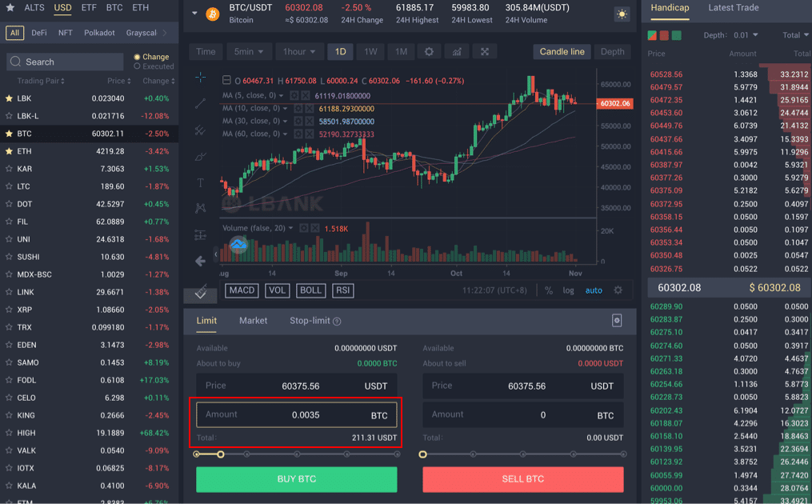
Task: Select the pitchfork drawing tool
Action: coord(201,130)
